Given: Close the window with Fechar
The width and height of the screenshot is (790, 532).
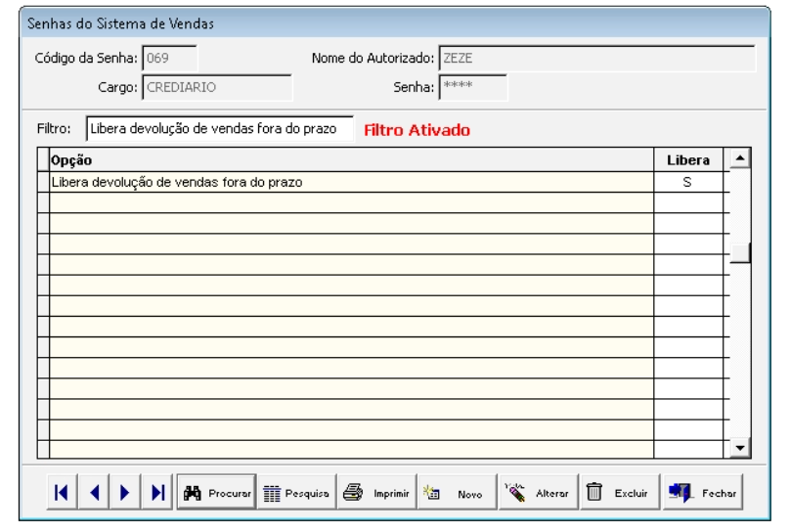Looking at the screenshot, I should (703, 494).
